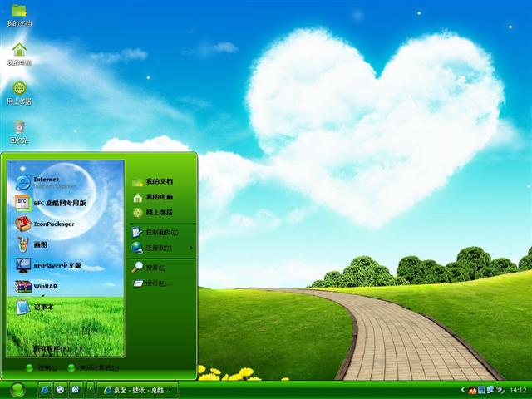Click the 关闭计算机(U) shutdown button
Screen dimensions: 532x399
pyautogui.click(x=93, y=367)
